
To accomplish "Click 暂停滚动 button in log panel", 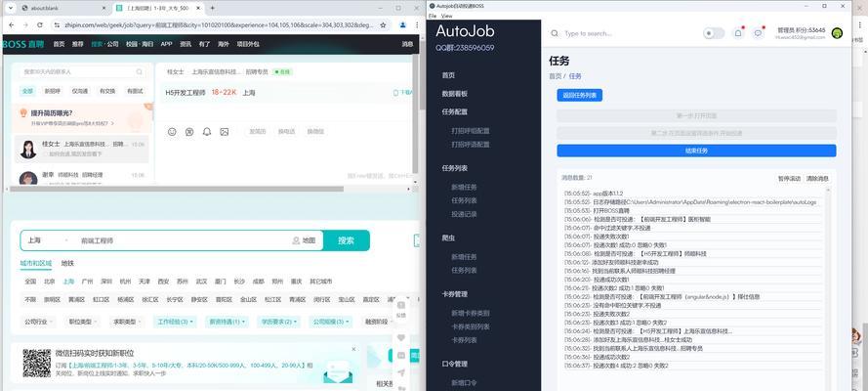I will pos(789,178).
